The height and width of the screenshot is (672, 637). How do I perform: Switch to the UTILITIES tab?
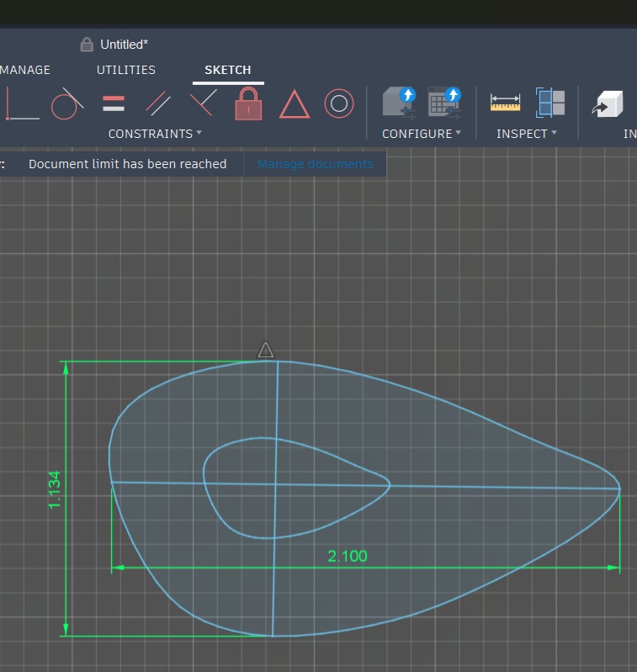click(x=126, y=70)
